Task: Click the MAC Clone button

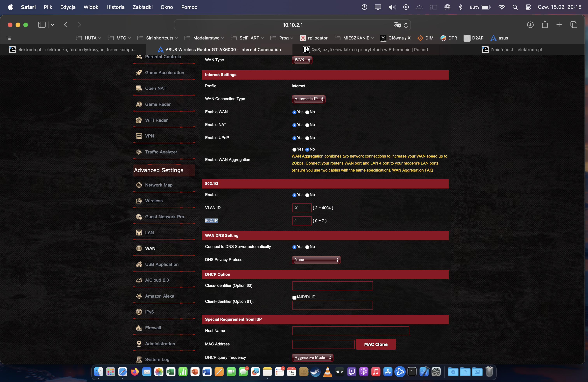Action: (375, 344)
